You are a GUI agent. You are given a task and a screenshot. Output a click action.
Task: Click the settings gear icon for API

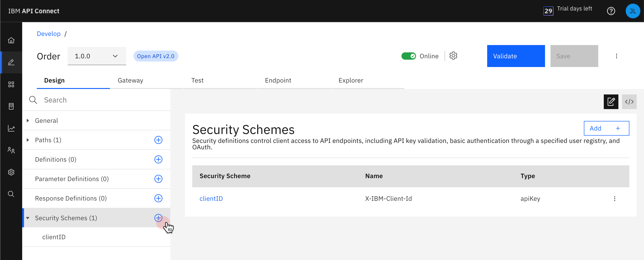tap(453, 56)
